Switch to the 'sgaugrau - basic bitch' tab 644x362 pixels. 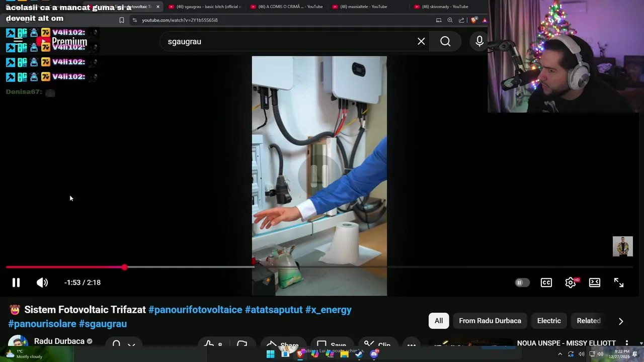(205, 7)
